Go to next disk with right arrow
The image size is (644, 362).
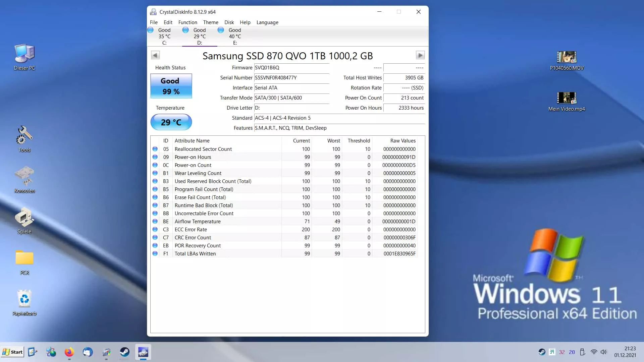tap(420, 55)
